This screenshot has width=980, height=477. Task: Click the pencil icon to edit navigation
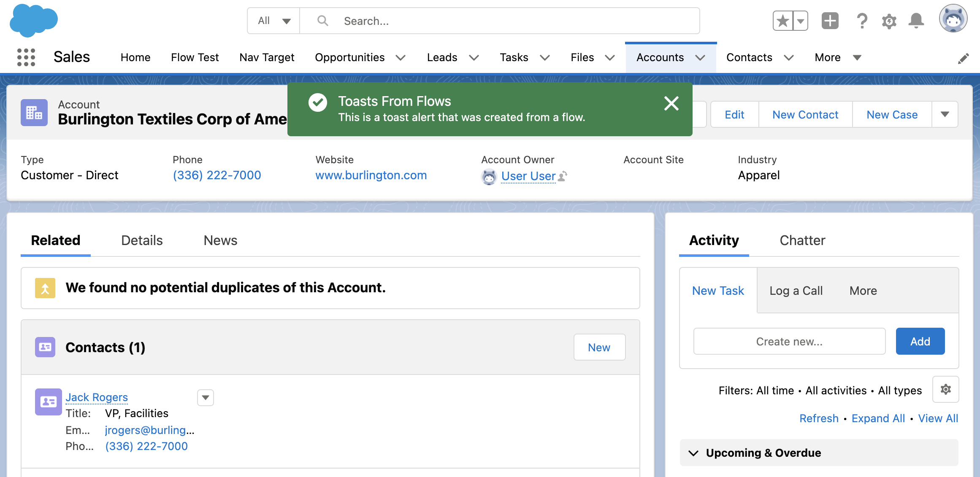[x=964, y=58]
